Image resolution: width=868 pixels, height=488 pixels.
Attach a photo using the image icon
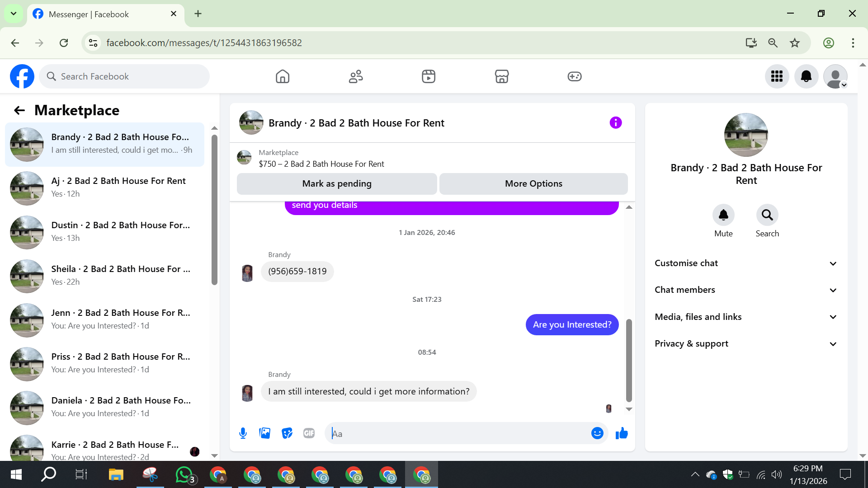(x=265, y=433)
